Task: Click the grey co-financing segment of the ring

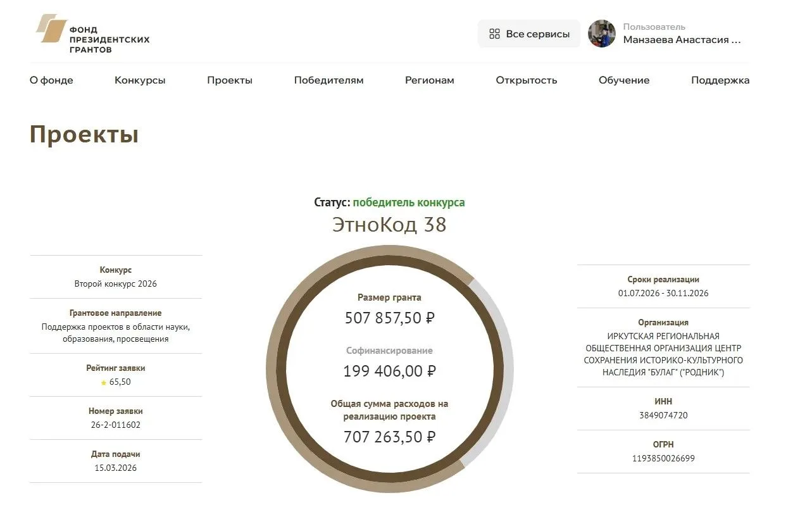Action: pyautogui.click(x=508, y=373)
